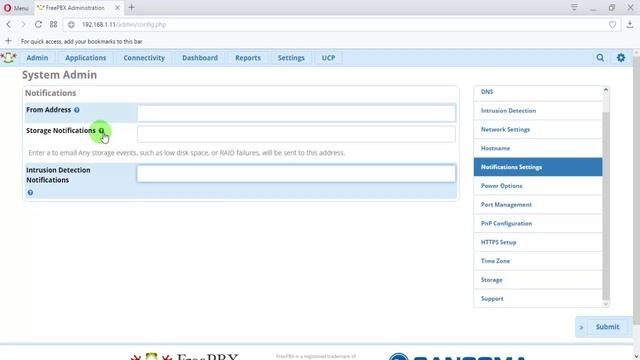Open the Settings menu
The width and height of the screenshot is (640, 360).
pyautogui.click(x=291, y=58)
